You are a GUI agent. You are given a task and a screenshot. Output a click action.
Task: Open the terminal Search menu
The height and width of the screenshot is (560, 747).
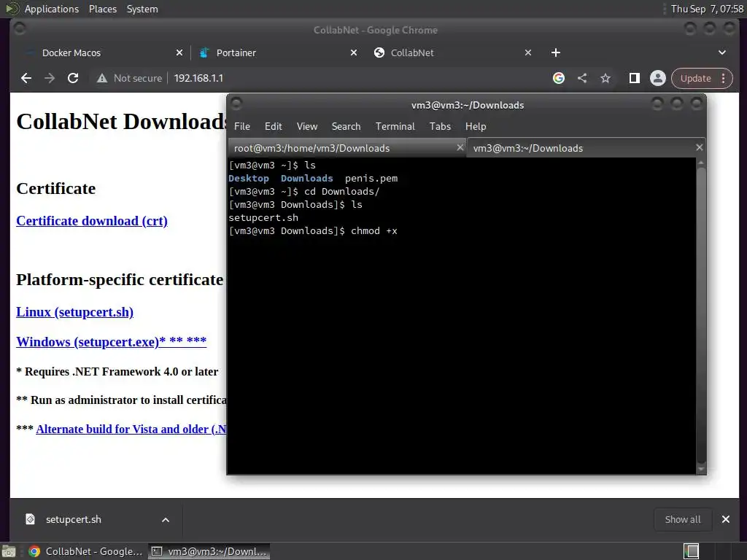click(x=346, y=126)
